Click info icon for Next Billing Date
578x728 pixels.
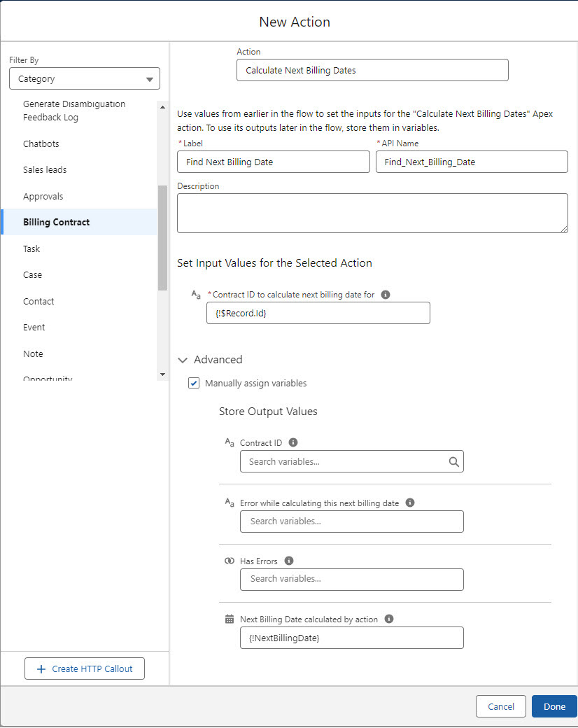[389, 619]
